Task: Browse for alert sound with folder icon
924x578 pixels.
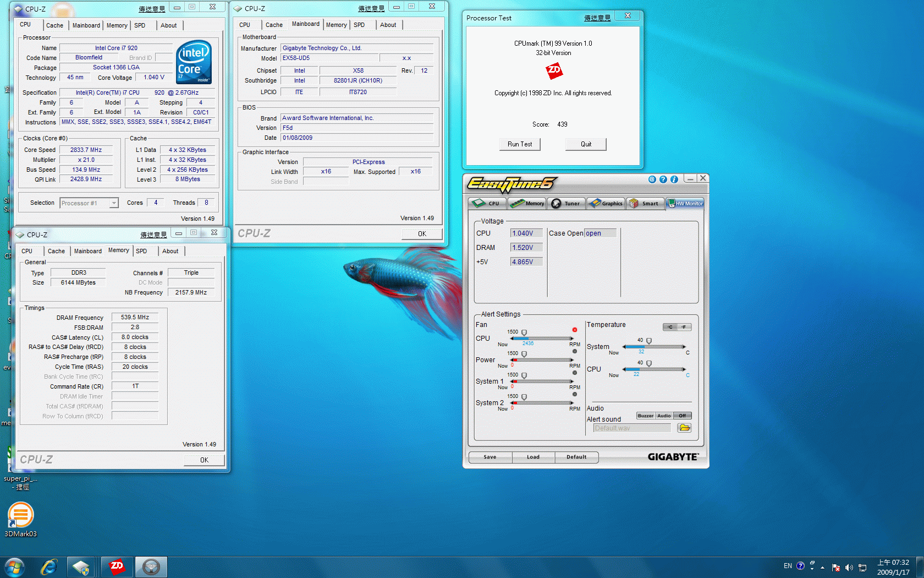Action: 684,428
